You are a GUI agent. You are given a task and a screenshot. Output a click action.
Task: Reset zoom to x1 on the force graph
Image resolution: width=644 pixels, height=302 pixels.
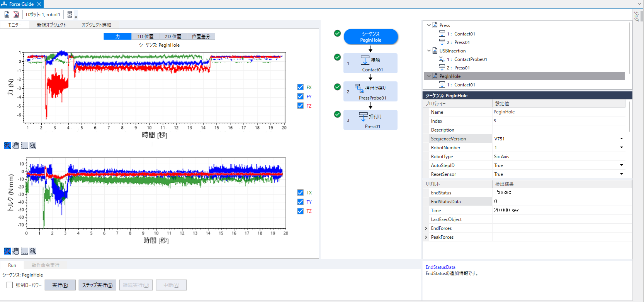pyautogui.click(x=33, y=145)
